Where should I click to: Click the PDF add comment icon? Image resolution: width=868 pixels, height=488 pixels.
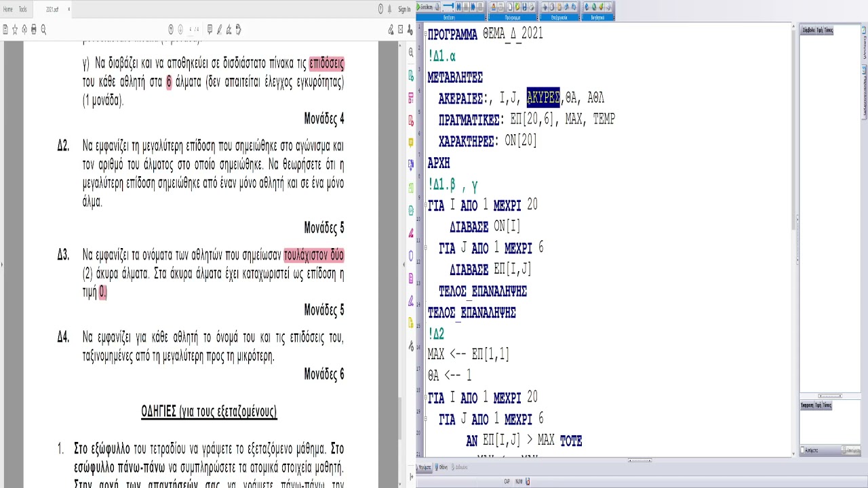click(x=210, y=29)
